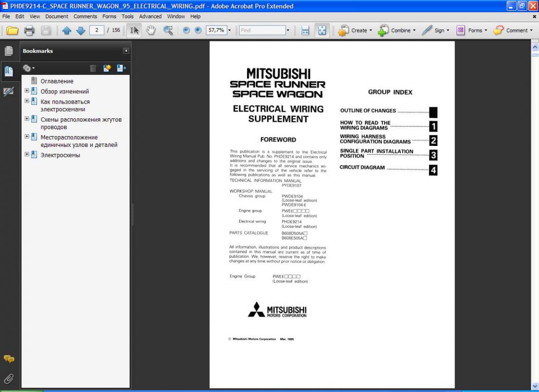Open the Document menu
The height and width of the screenshot is (392, 539).
pyautogui.click(x=57, y=16)
